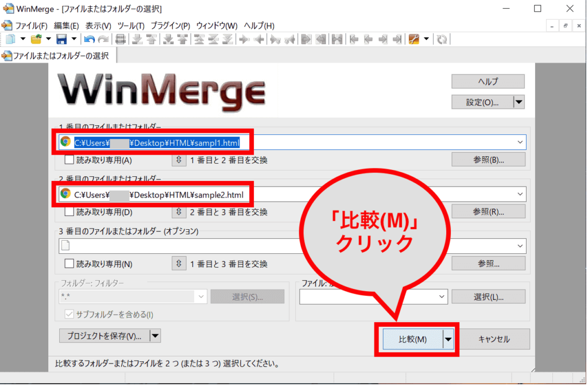Click the Copy Left arrow icon
This screenshot has width=588, height=386.
(258, 39)
